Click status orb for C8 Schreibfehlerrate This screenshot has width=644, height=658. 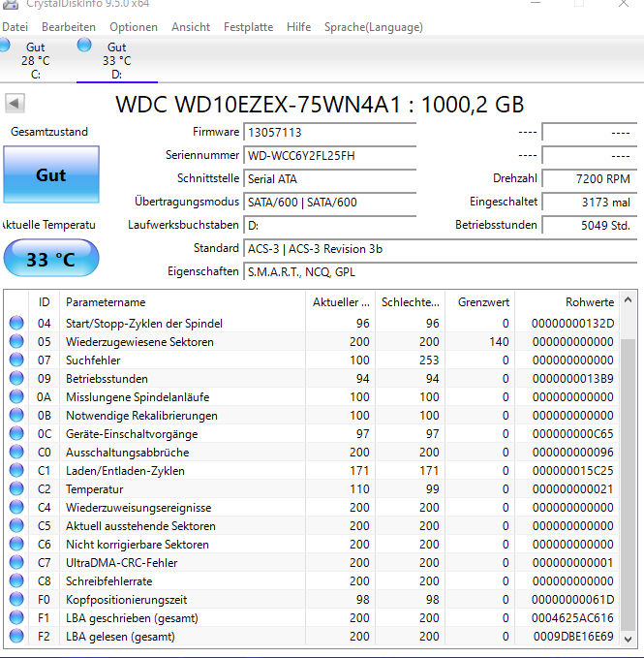tap(16, 581)
